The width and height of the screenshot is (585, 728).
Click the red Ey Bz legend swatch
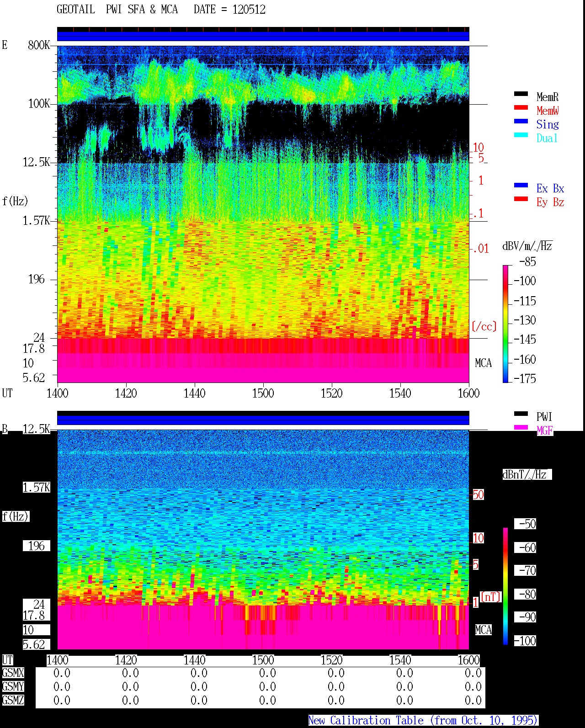click(x=521, y=199)
